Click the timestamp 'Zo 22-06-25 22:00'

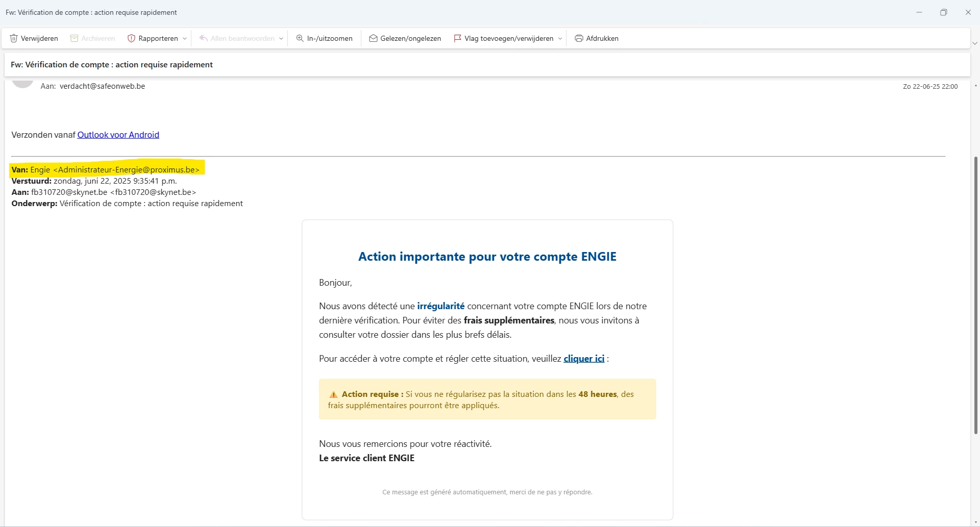click(x=930, y=87)
